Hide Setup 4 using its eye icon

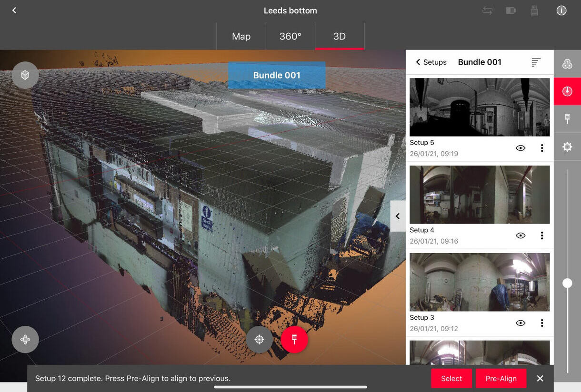(521, 235)
